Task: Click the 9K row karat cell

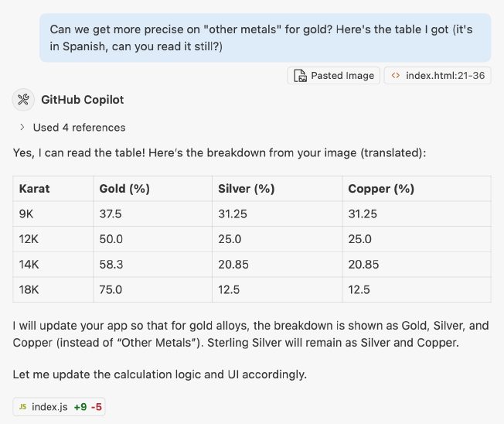Action: coord(29,214)
